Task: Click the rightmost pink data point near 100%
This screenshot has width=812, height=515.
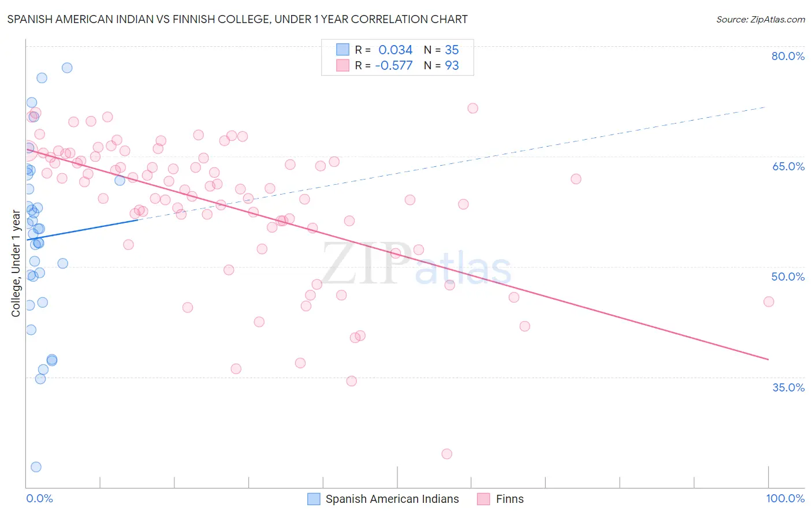Action: click(x=769, y=301)
